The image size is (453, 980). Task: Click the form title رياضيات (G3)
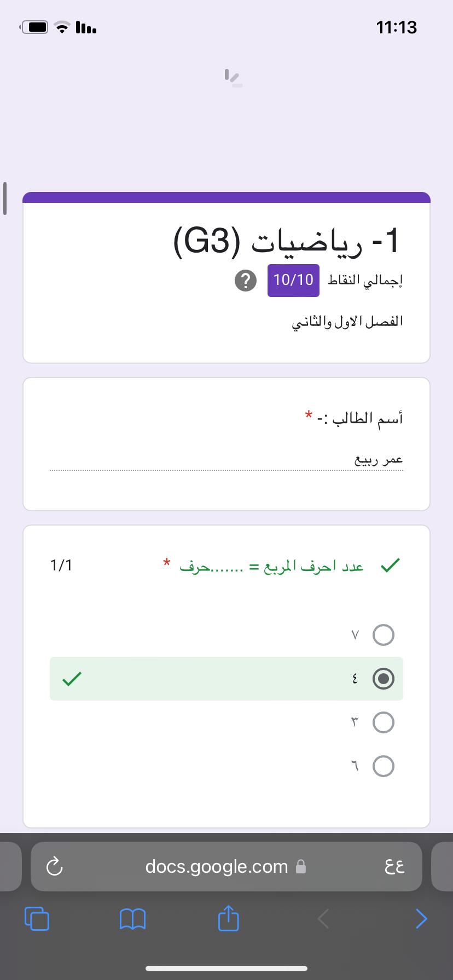pyautogui.click(x=287, y=241)
